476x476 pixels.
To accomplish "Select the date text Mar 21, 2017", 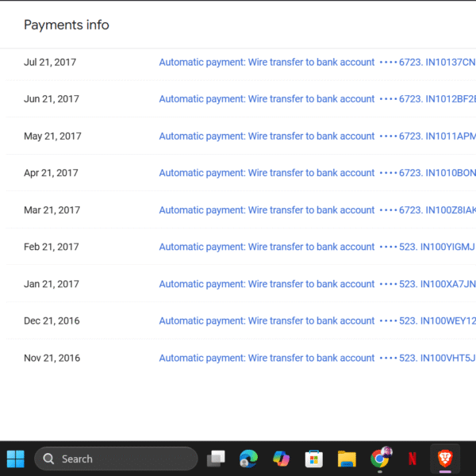I will coord(52,210).
